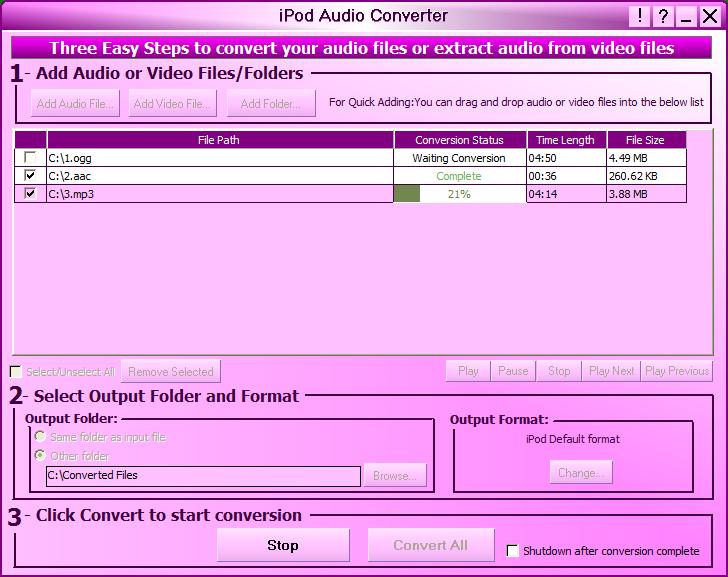The width and height of the screenshot is (728, 577).
Task: Enable Shutdown after conversion complete
Action: coord(513,551)
